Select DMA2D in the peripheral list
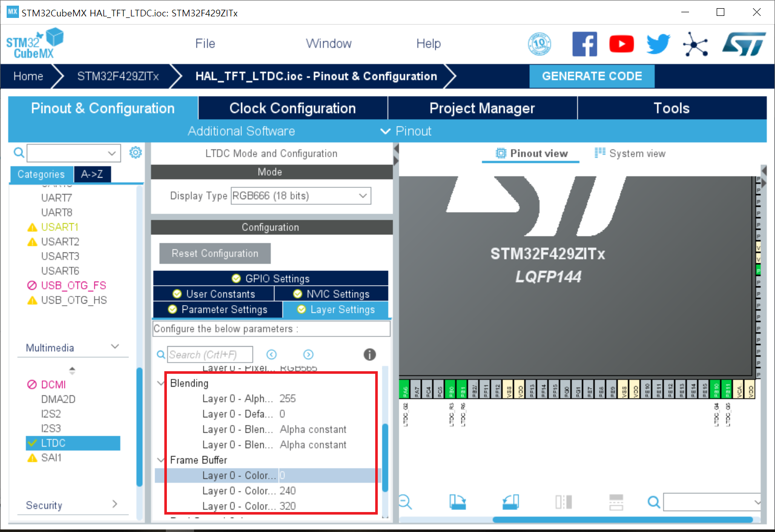 tap(58, 399)
